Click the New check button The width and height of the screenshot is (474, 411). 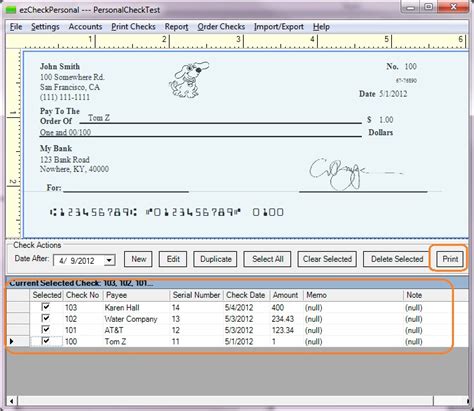[x=138, y=259]
